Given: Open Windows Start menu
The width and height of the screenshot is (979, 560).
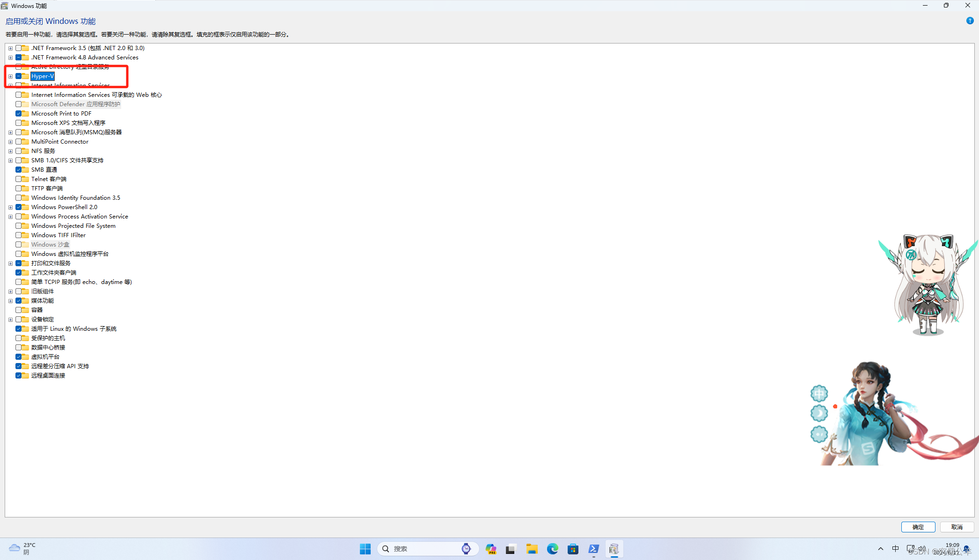Looking at the screenshot, I should point(365,549).
